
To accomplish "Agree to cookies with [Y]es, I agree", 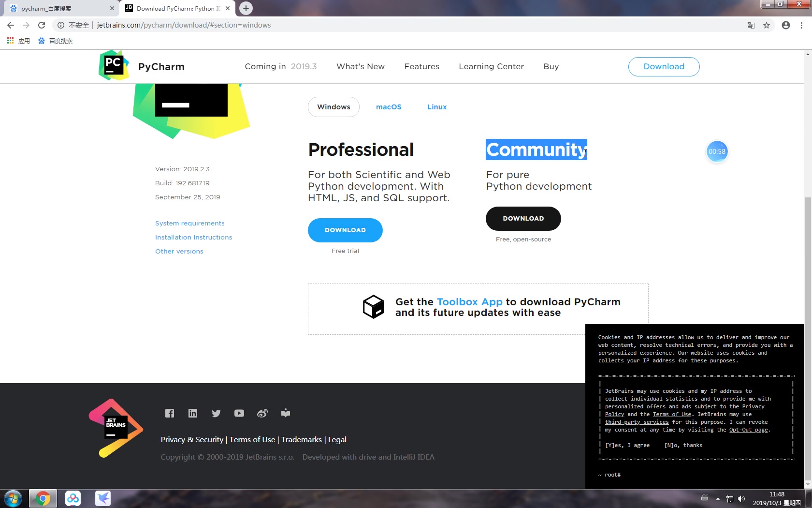I will coord(627,445).
